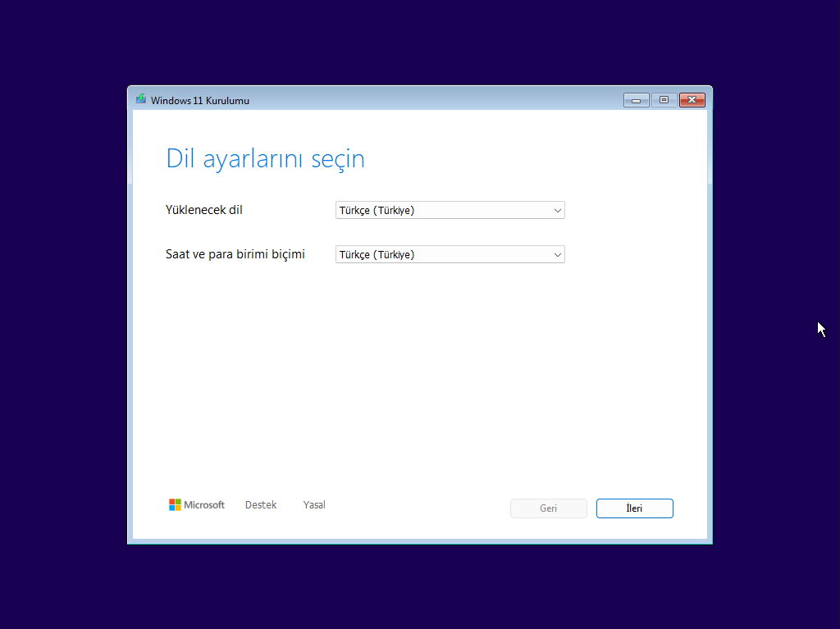The height and width of the screenshot is (629, 840).
Task: Click the maximize button on the setup window
Action: [x=664, y=99]
